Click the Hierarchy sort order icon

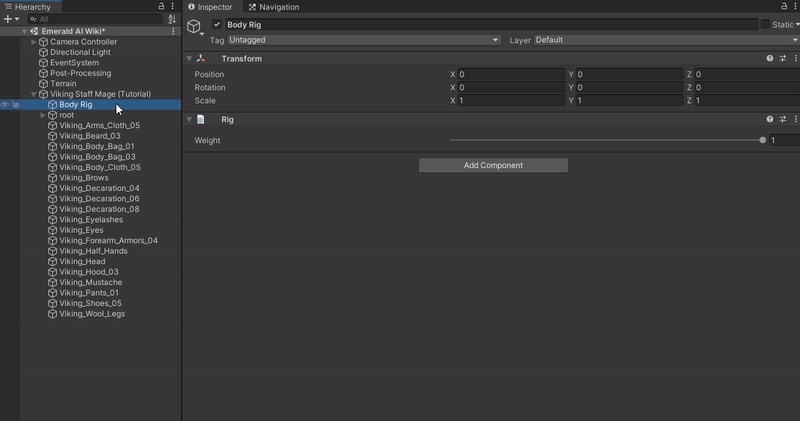(171, 19)
